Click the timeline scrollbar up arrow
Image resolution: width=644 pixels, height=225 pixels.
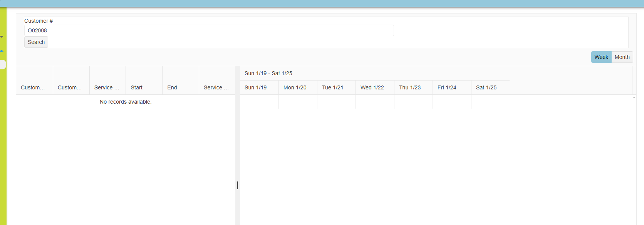[634, 97]
